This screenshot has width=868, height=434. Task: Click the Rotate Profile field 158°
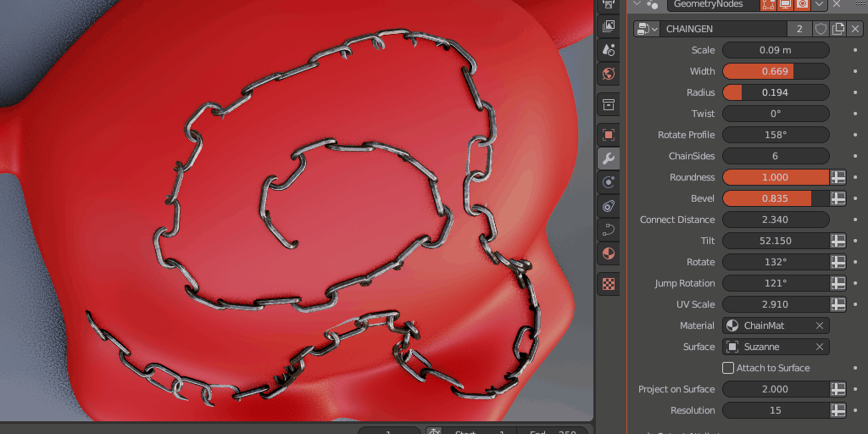(x=776, y=135)
